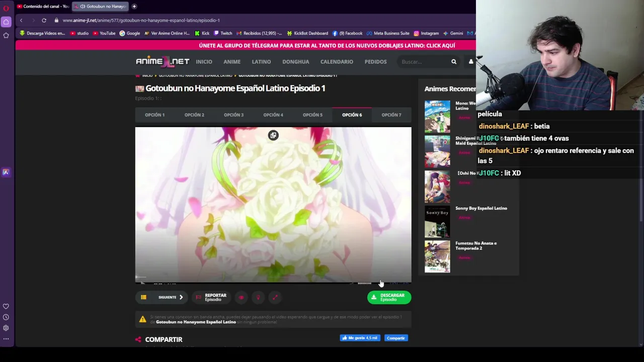This screenshot has width=644, height=362.
Task: Click the pink Telegram group banner
Action: (x=246, y=45)
